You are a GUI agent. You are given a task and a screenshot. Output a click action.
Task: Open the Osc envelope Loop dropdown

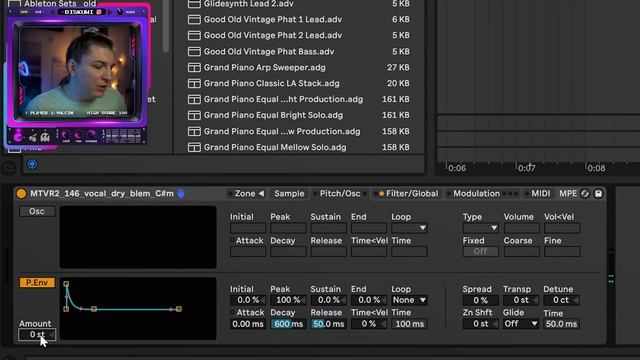click(x=409, y=228)
